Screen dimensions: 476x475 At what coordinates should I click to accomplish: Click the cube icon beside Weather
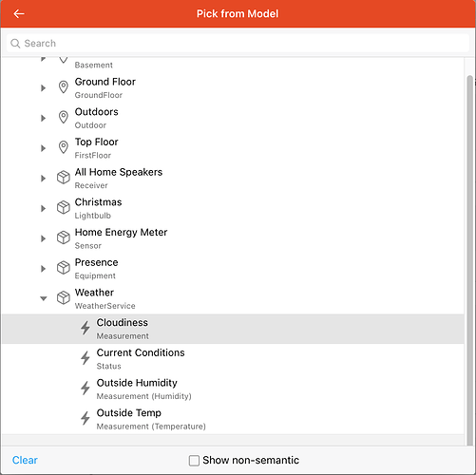point(64,297)
